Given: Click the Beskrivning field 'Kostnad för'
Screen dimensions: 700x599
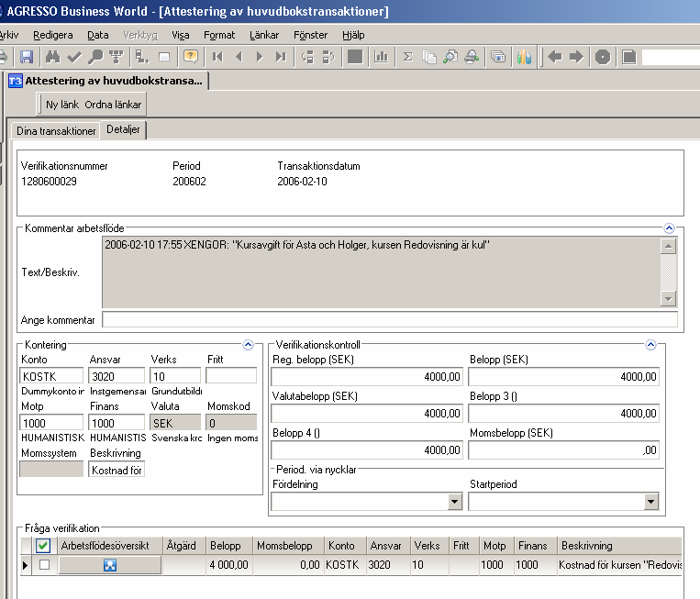Looking at the screenshot, I should [117, 470].
